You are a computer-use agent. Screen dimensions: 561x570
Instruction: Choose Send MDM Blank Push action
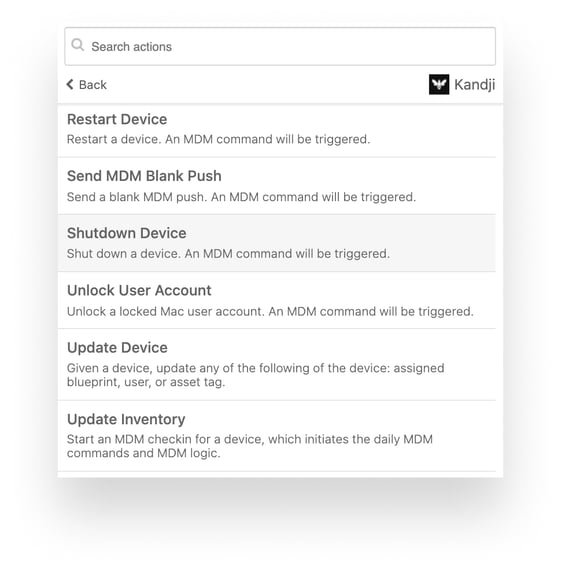click(277, 186)
